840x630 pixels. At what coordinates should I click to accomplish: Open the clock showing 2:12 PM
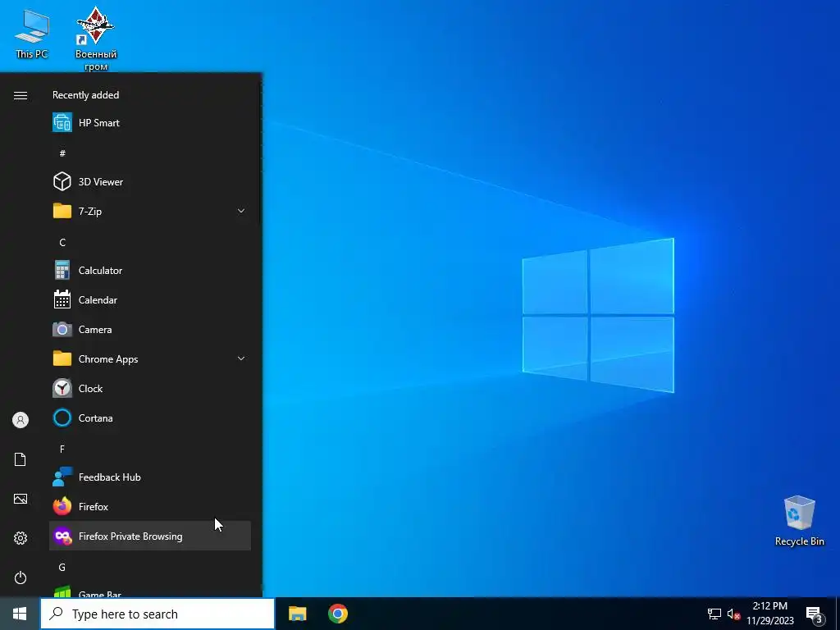769,614
